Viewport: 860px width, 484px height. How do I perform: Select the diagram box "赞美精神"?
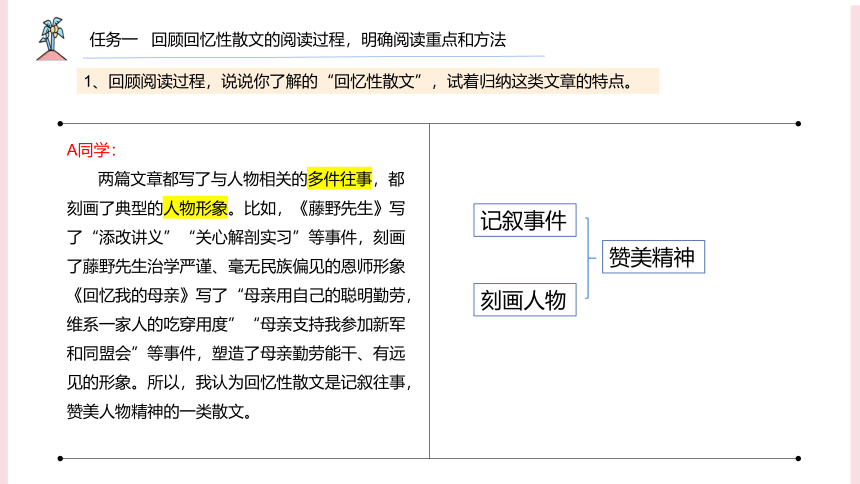pyautogui.click(x=653, y=257)
